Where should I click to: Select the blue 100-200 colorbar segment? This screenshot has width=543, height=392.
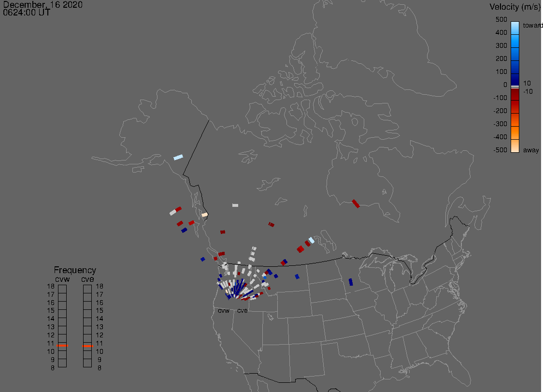(515, 67)
